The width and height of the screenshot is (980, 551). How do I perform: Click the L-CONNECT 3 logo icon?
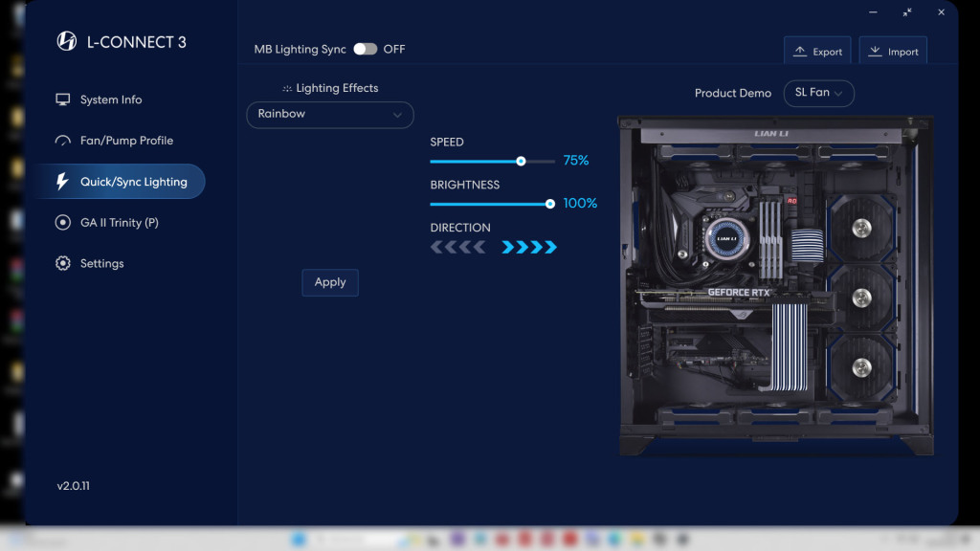(67, 41)
